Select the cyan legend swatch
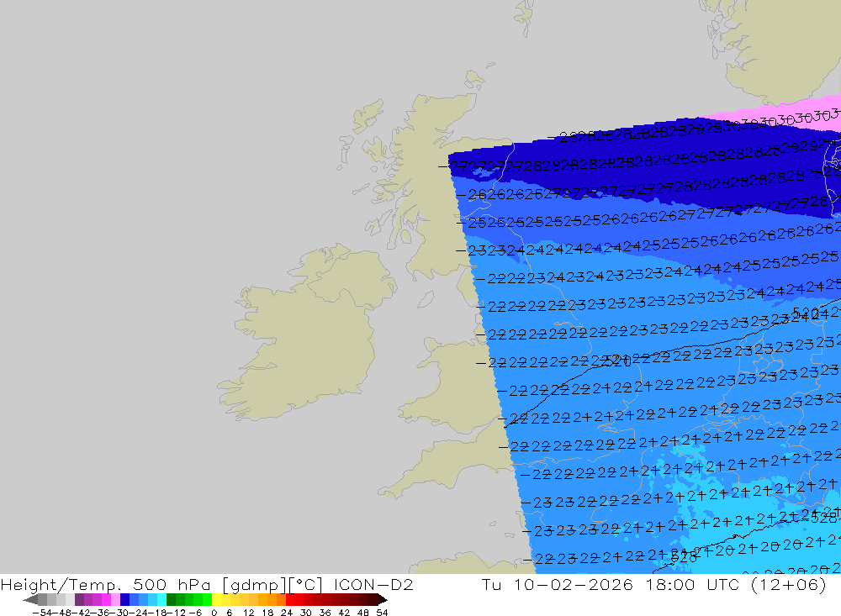Image resolution: width=841 pixels, height=616 pixels. pyautogui.click(x=161, y=599)
